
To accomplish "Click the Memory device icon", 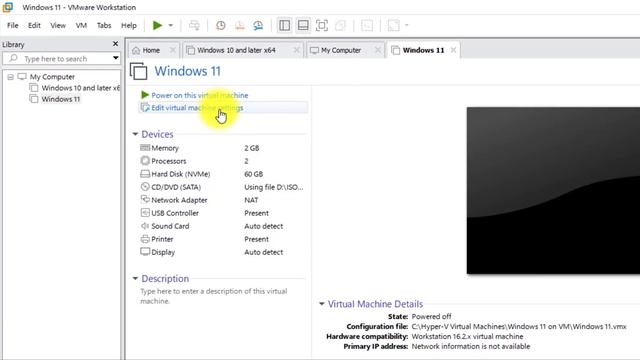I will click(x=145, y=148).
